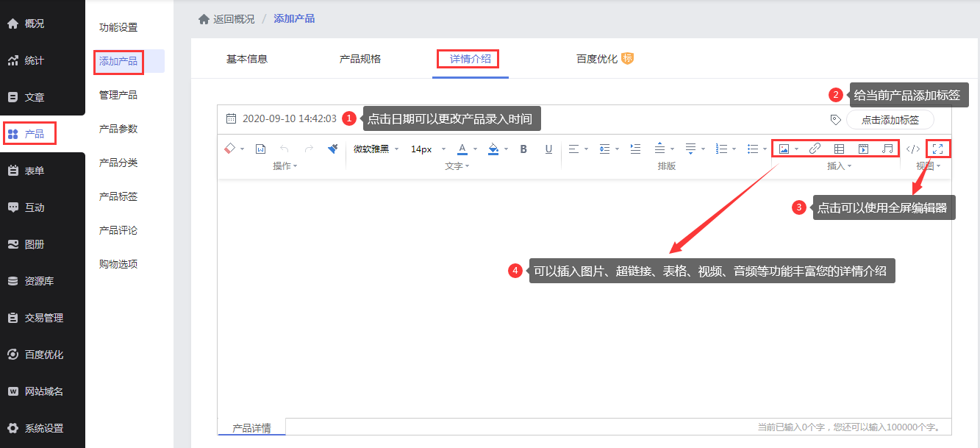Click the date 2020-09-10 14:42:03 field
Viewport: 980px width, 448px height.
tap(289, 118)
